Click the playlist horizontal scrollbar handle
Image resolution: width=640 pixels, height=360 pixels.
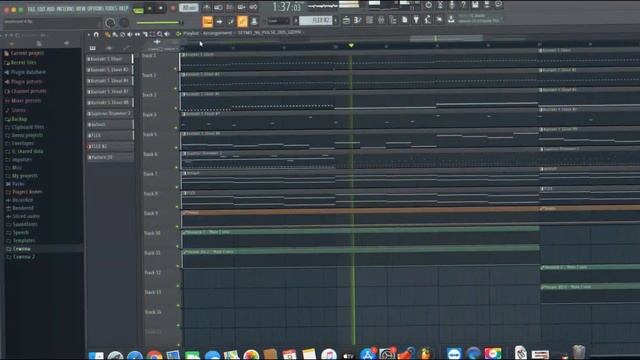(446, 38)
